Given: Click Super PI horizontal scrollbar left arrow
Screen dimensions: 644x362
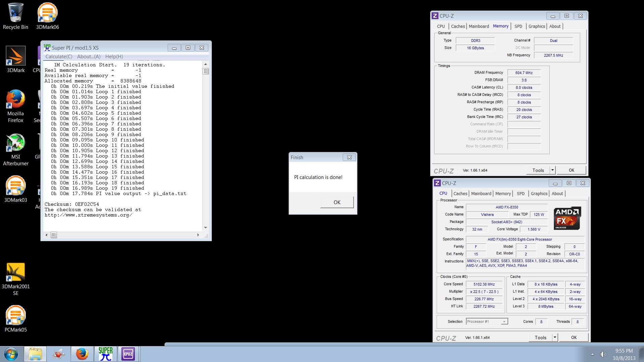Looking at the screenshot, I should point(47,235).
